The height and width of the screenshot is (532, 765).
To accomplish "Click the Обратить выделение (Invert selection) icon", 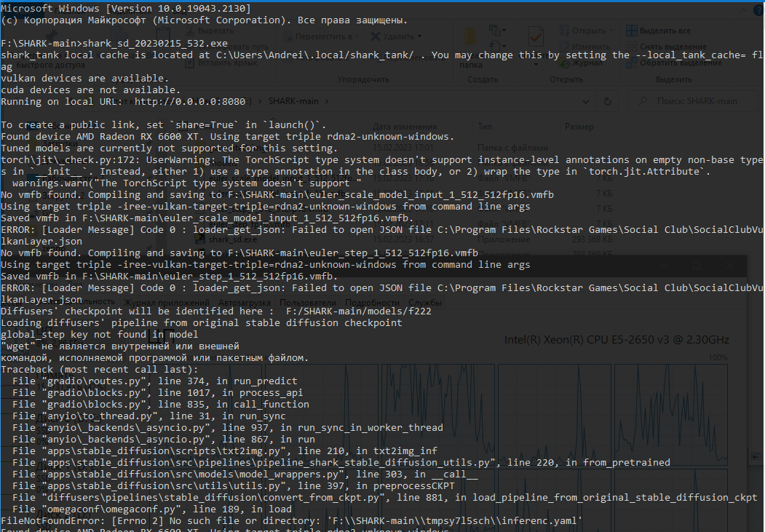I will (631, 63).
